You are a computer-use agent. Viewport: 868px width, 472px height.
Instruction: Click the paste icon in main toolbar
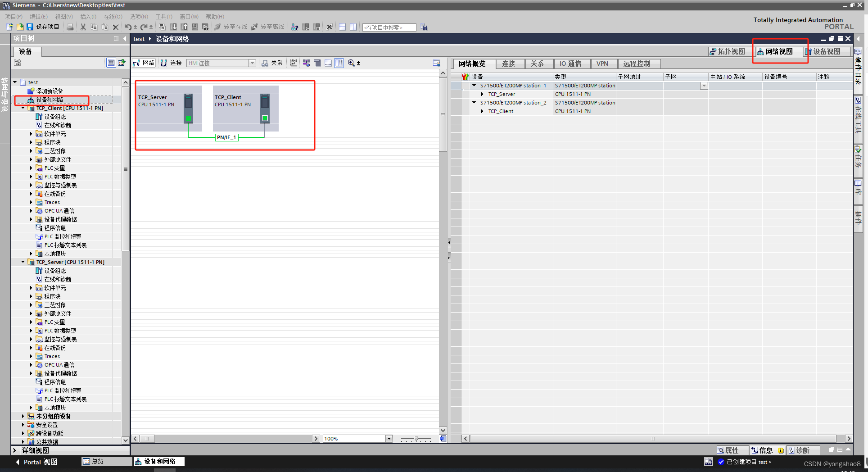(104, 27)
